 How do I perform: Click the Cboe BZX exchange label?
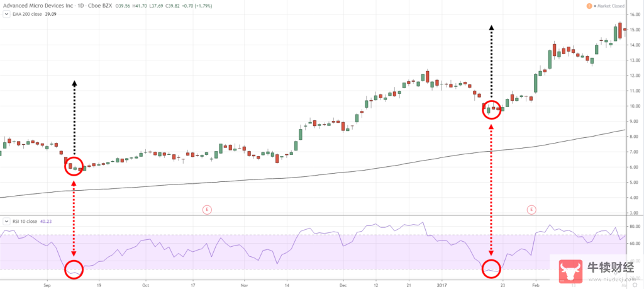tap(100, 6)
